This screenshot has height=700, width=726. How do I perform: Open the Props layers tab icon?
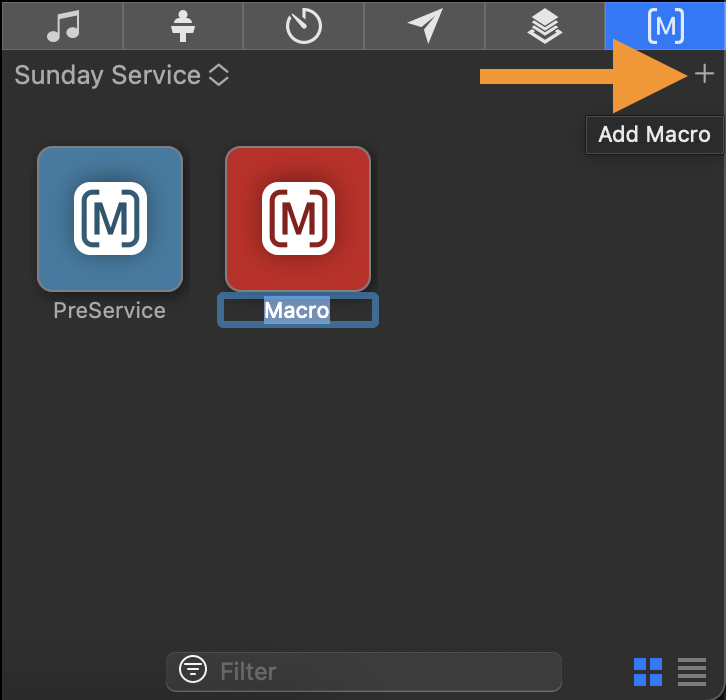coord(544,26)
